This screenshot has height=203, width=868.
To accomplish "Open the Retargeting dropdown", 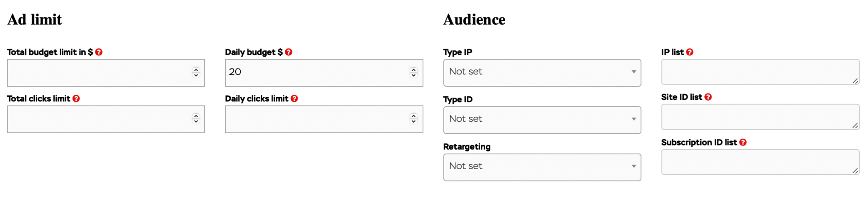I will click(542, 167).
